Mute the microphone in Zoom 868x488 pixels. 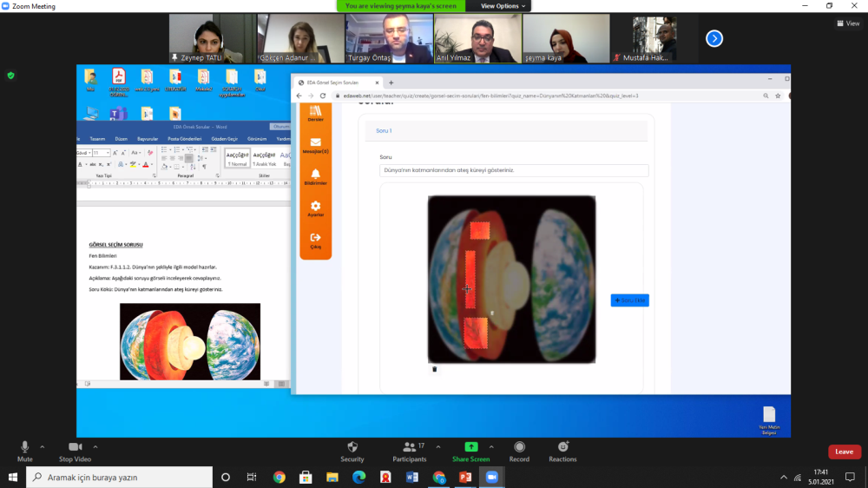point(24,452)
